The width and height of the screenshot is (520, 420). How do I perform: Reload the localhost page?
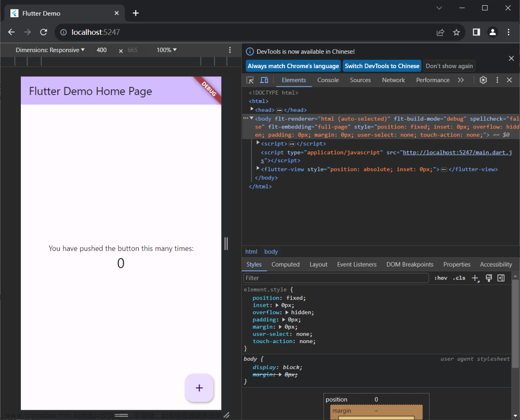(x=44, y=32)
